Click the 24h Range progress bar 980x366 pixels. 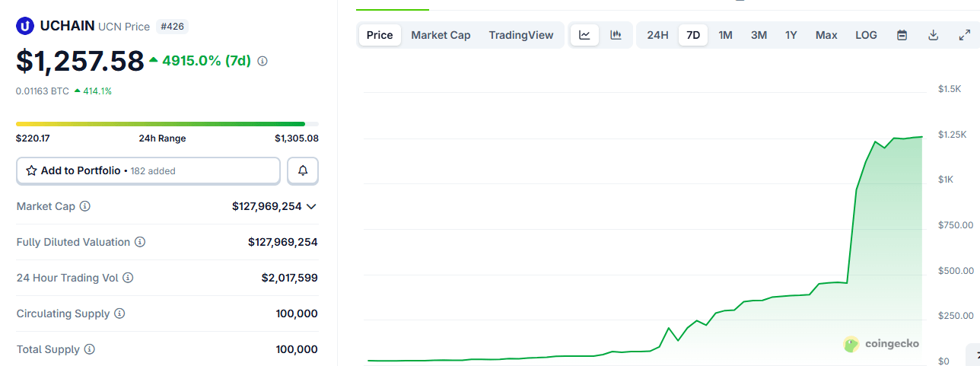(167, 123)
